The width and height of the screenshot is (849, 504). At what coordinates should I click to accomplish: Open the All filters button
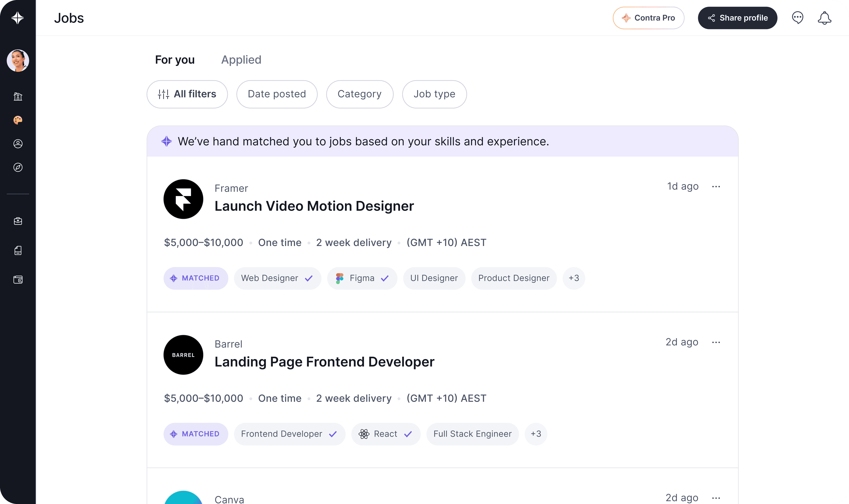[x=187, y=94]
